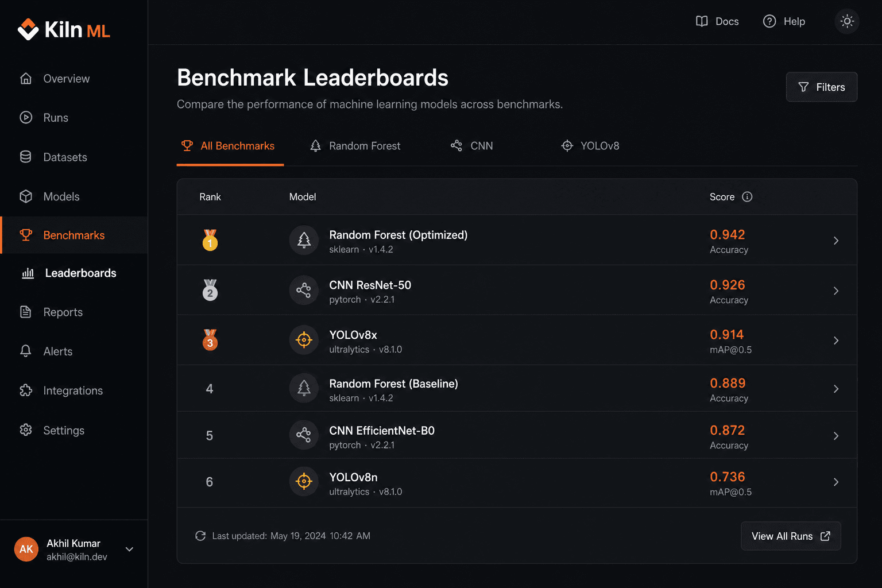Open Integrations in the sidebar
Image resolution: width=882 pixels, height=588 pixels.
tap(73, 390)
